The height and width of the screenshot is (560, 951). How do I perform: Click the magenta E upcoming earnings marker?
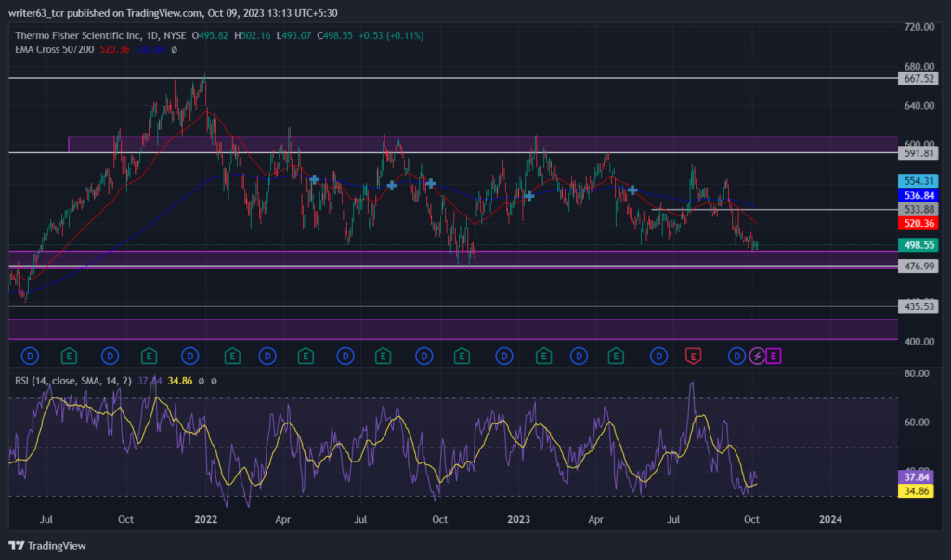point(773,356)
